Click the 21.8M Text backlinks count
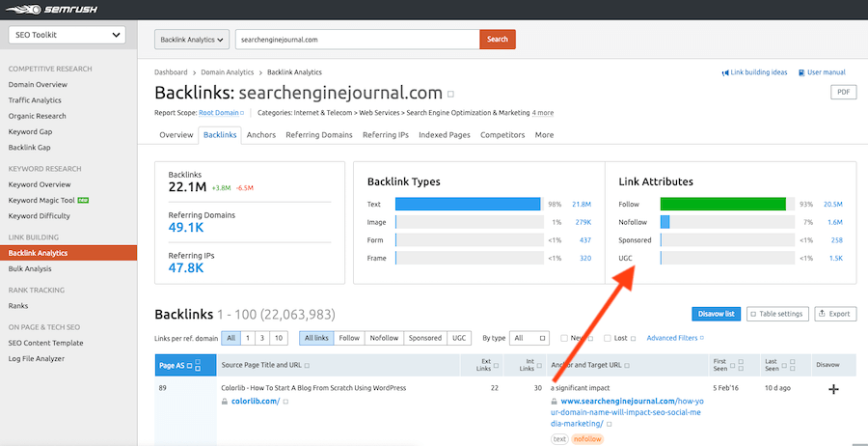Screen dimensions: 868x446 [582, 205]
